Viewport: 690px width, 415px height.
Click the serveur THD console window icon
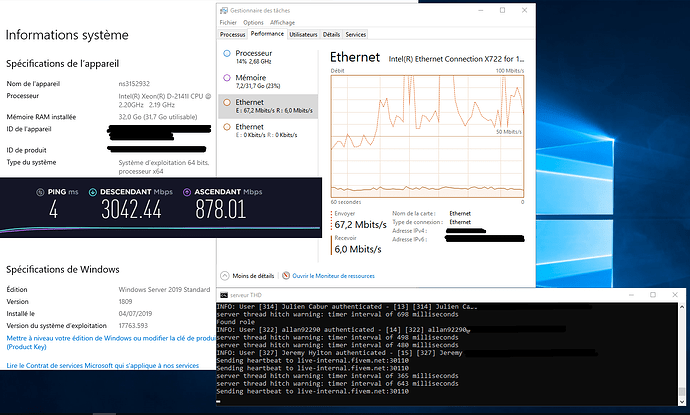[224, 295]
